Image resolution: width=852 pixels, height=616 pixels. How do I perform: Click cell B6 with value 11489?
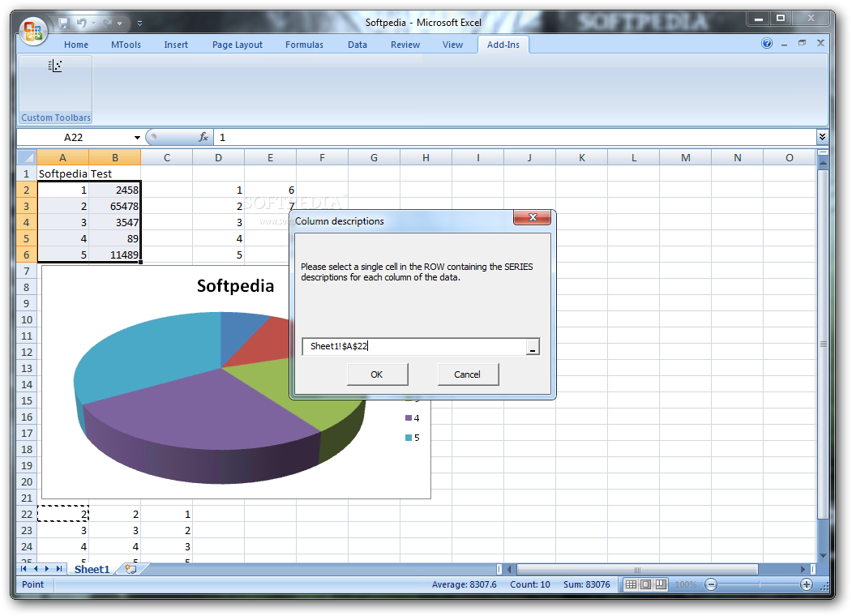pos(114,255)
